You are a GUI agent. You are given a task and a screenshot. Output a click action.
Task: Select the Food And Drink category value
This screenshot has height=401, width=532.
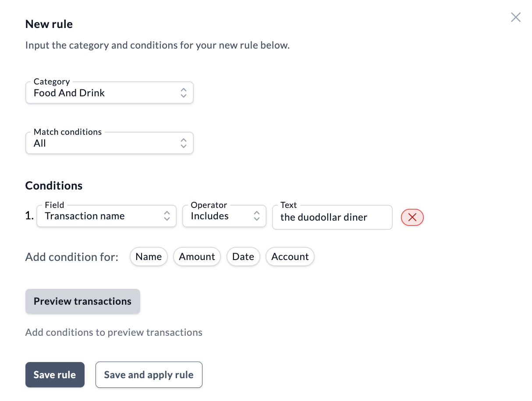(69, 93)
